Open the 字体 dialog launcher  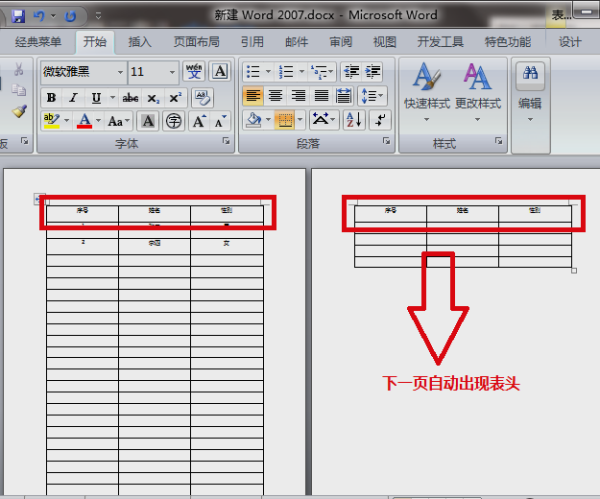click(226, 141)
